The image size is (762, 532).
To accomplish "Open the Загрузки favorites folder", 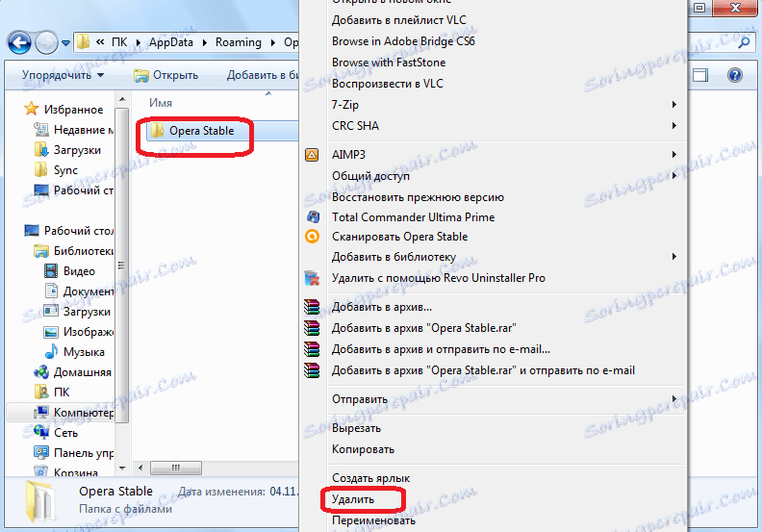I will pos(68,150).
